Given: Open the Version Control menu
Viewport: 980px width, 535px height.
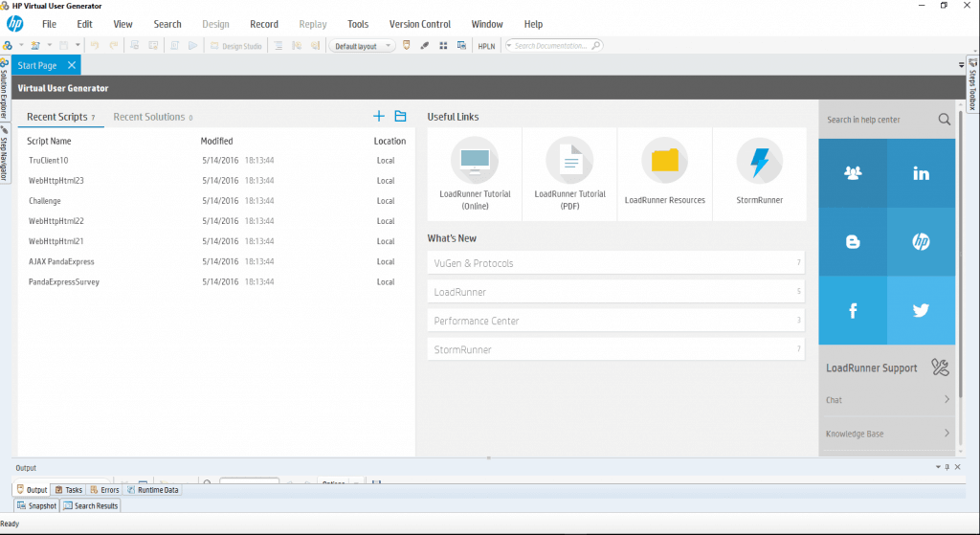Looking at the screenshot, I should tap(419, 24).
